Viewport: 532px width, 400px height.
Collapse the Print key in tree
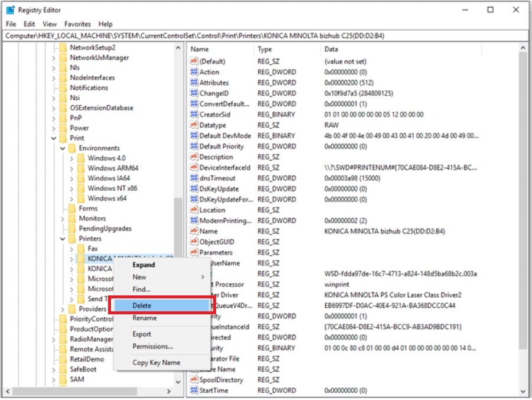[x=54, y=138]
